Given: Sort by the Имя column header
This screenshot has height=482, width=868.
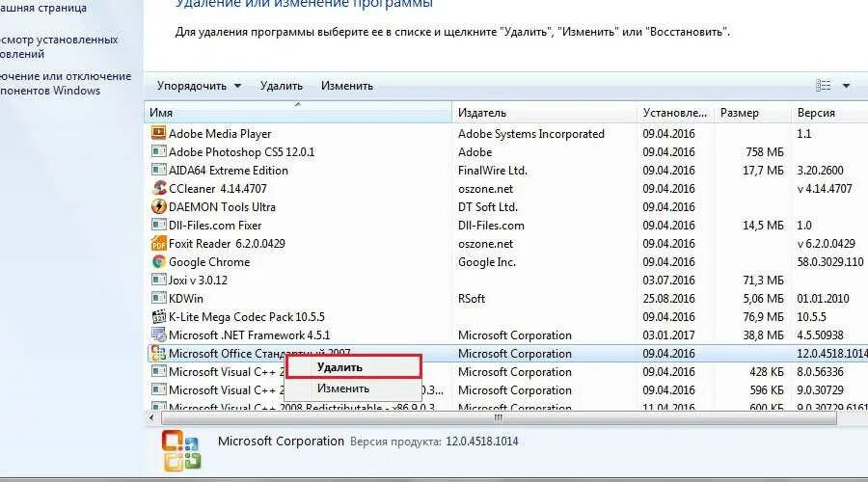Looking at the screenshot, I should coord(298,113).
